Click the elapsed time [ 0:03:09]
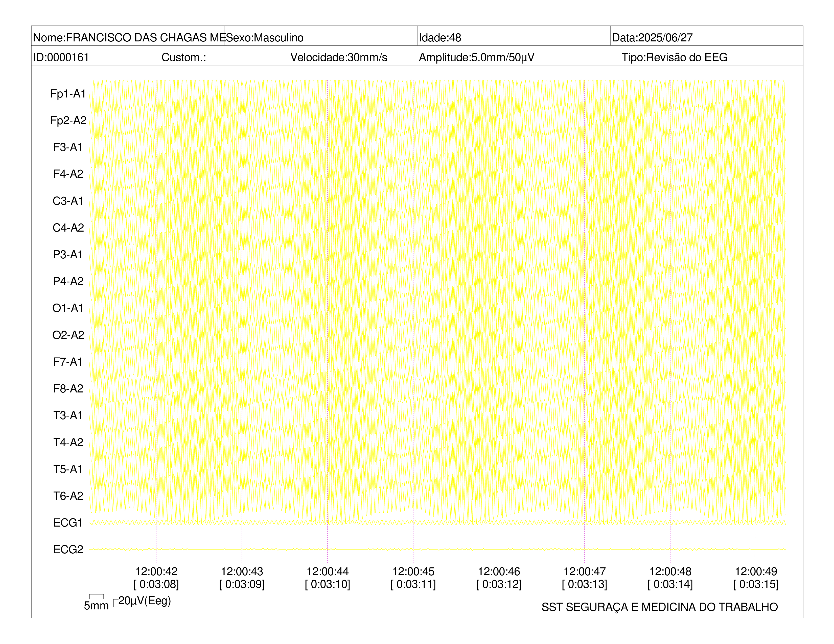The image size is (834, 644). [x=242, y=584]
